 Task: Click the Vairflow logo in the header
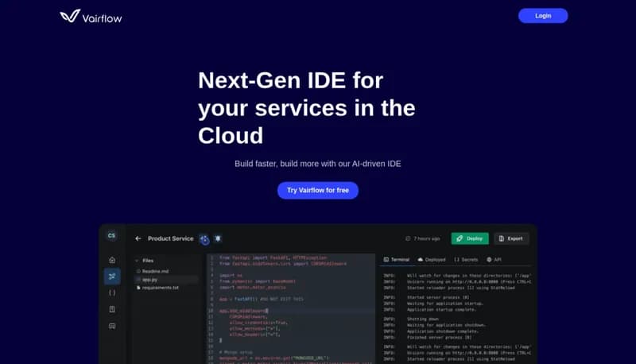pos(91,17)
